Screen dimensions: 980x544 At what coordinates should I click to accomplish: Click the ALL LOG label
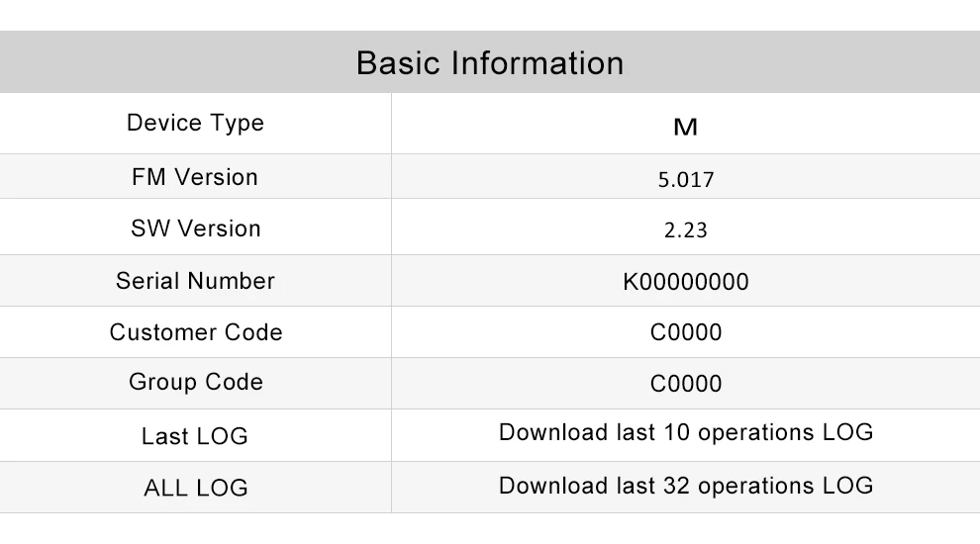pyautogui.click(x=196, y=488)
